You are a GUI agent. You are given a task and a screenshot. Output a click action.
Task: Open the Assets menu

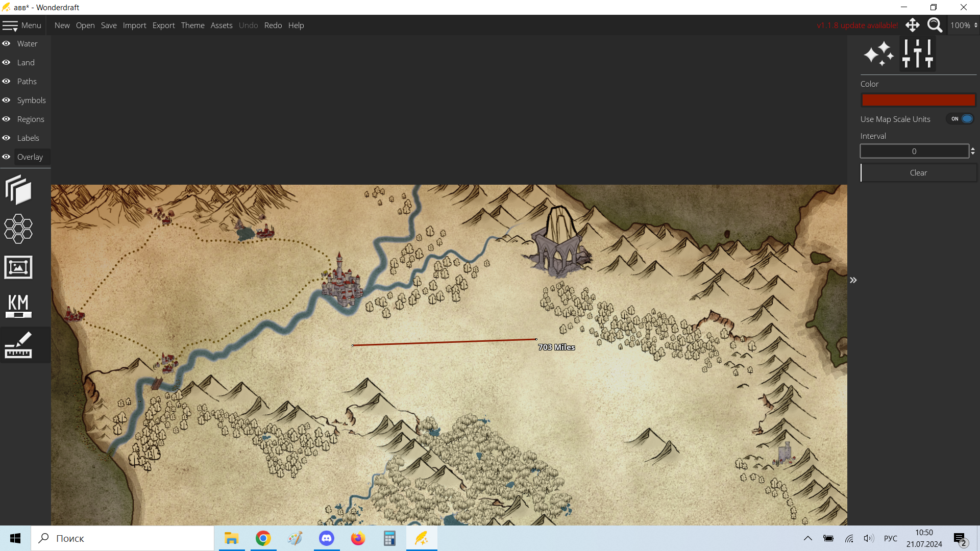click(x=221, y=25)
